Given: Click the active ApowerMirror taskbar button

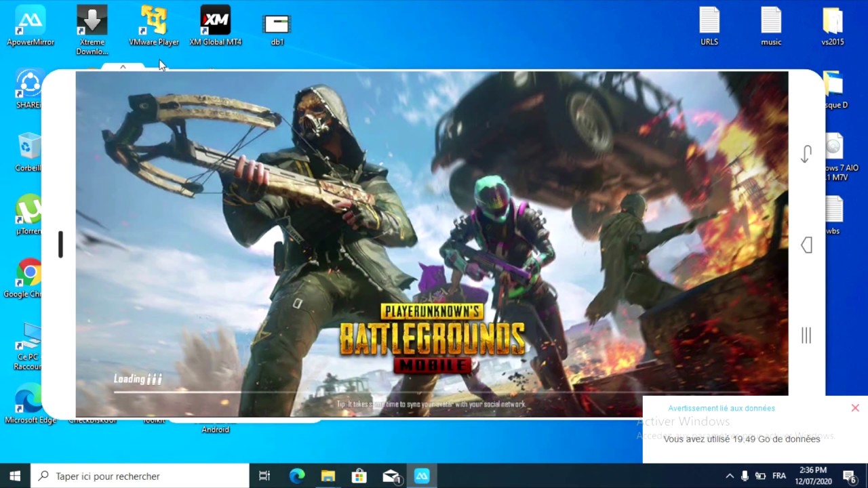Looking at the screenshot, I should click(422, 476).
